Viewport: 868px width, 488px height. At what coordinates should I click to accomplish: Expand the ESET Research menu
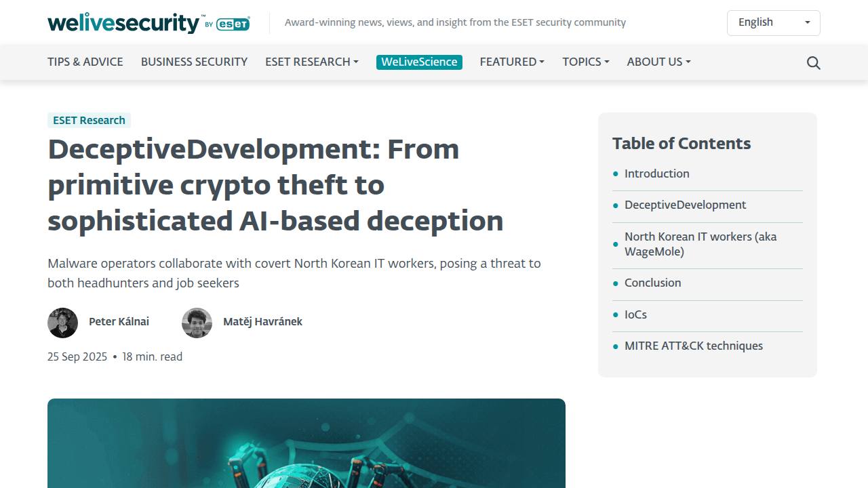click(311, 62)
